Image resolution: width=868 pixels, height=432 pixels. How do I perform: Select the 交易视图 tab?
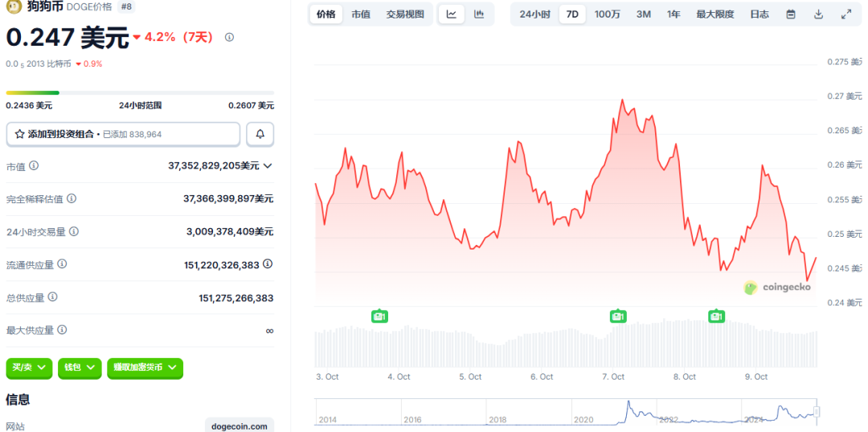click(x=405, y=14)
